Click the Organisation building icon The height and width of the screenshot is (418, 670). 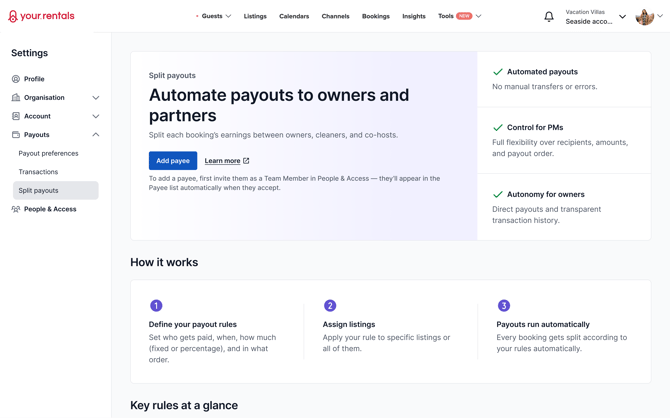tap(16, 97)
